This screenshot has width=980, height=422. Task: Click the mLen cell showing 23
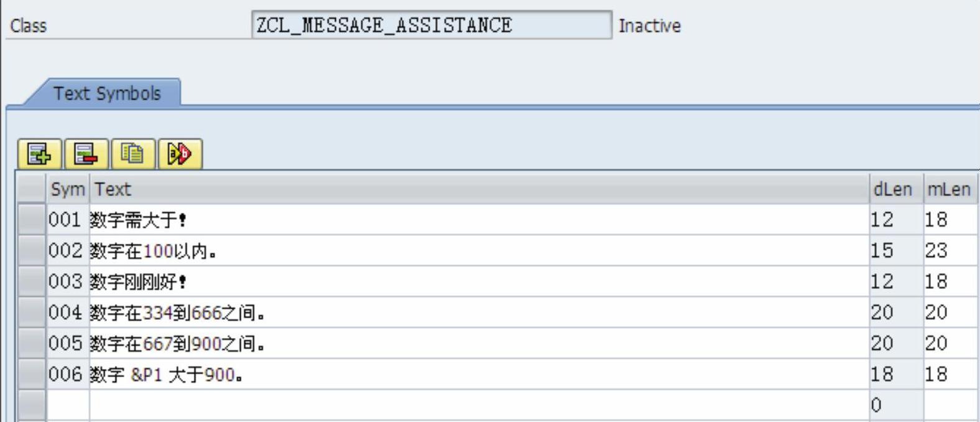coord(950,251)
